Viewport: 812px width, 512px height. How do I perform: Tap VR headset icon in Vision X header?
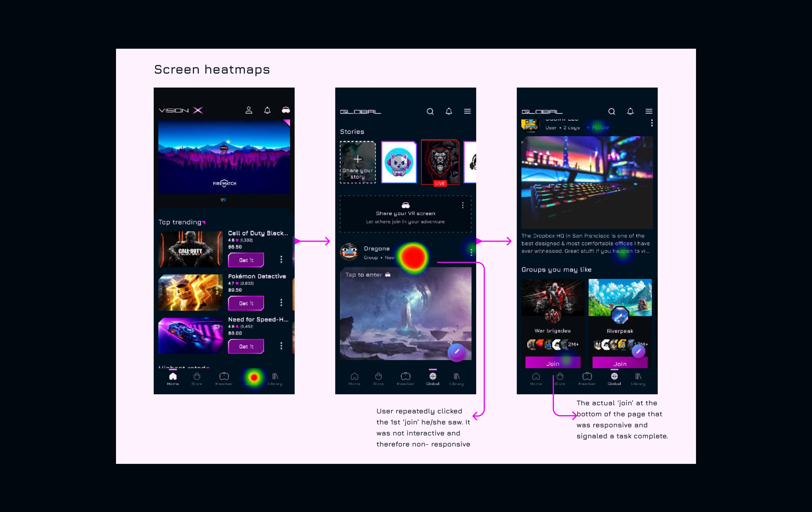[286, 110]
